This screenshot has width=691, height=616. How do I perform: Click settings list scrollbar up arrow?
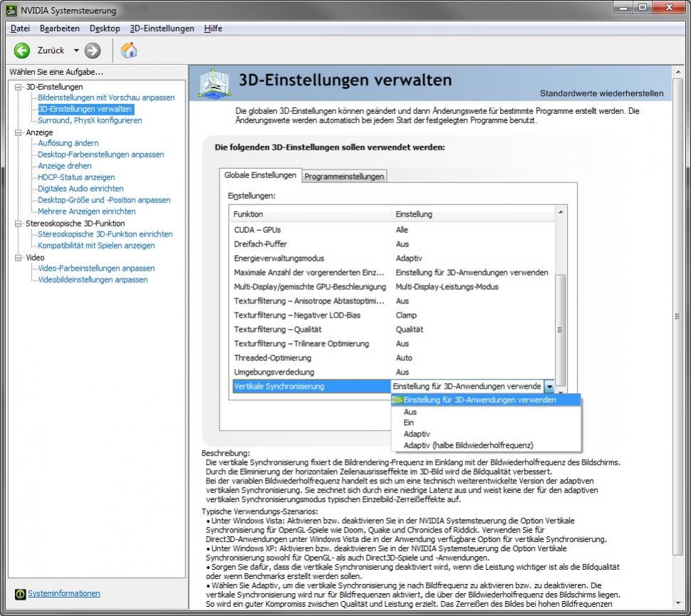pos(561,212)
